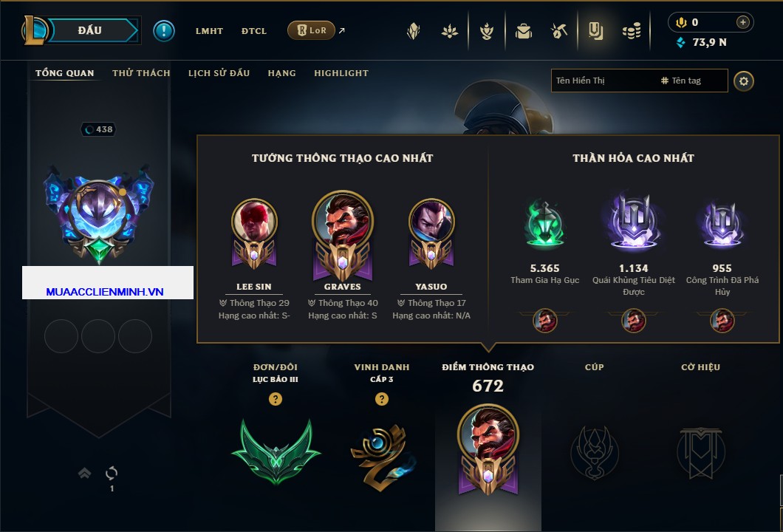The width and height of the screenshot is (783, 532).
Task: Click the Profile banner icon in top bar
Action: pos(595,31)
